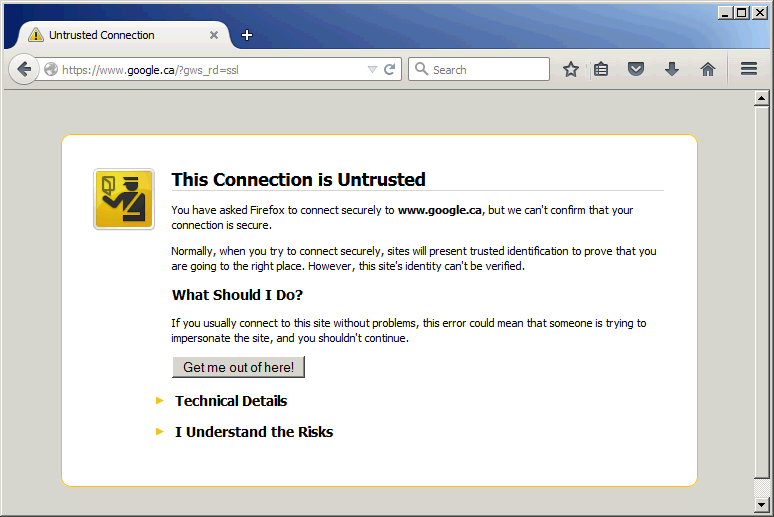774x517 pixels.
Task: Click the tab warning triangle icon
Action: click(36, 35)
